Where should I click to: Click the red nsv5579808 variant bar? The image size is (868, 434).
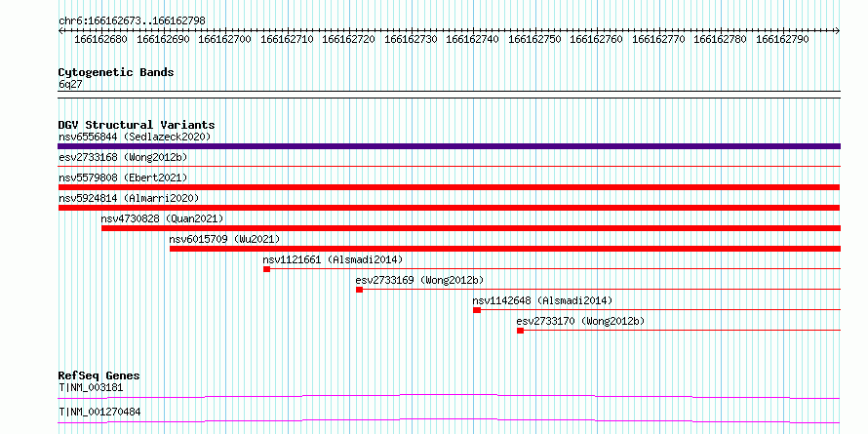449,187
